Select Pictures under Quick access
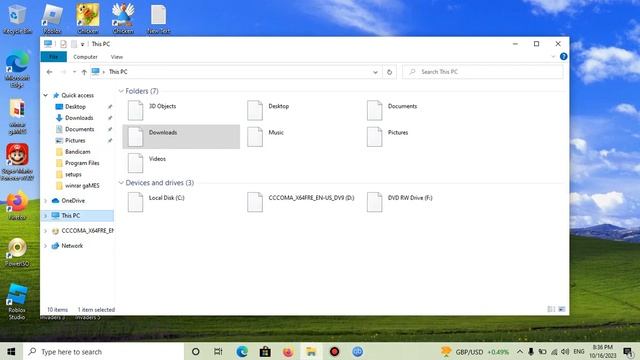The width and height of the screenshot is (640, 360). 75,140
